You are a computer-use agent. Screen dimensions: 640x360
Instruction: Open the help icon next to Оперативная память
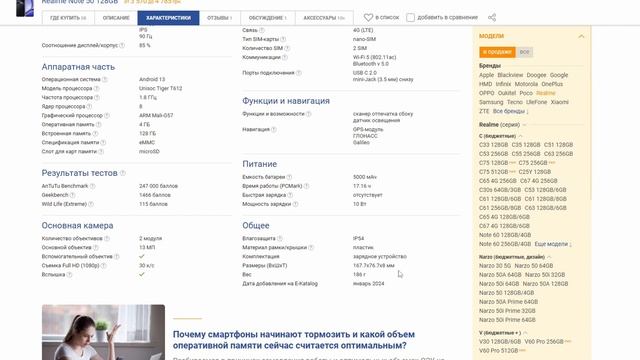tap(99, 124)
